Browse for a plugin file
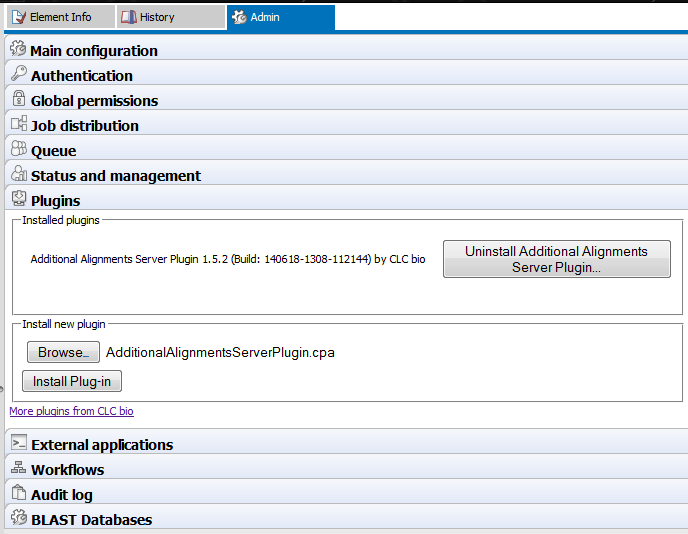This screenshot has width=688, height=534. point(63,352)
